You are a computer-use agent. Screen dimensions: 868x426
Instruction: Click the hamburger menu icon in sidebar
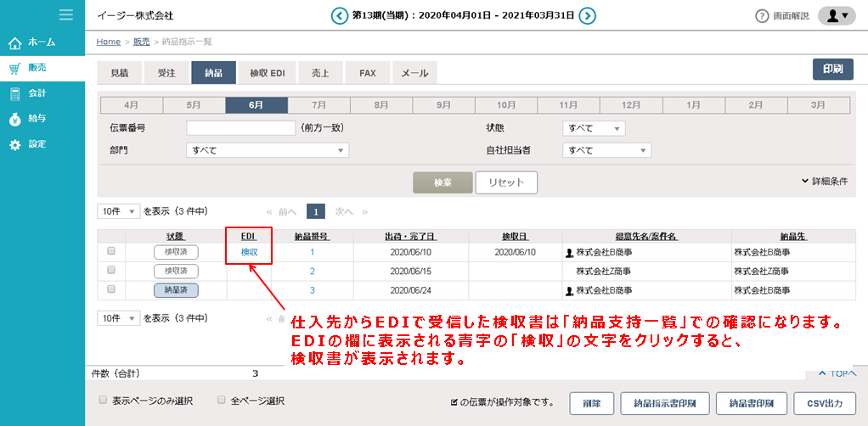coord(65,14)
